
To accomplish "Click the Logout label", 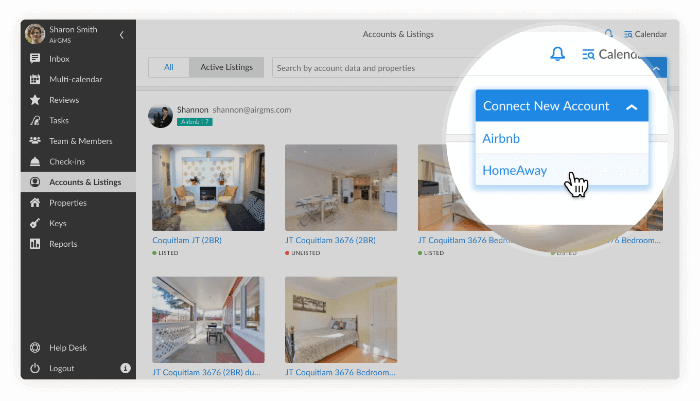I will (x=62, y=368).
